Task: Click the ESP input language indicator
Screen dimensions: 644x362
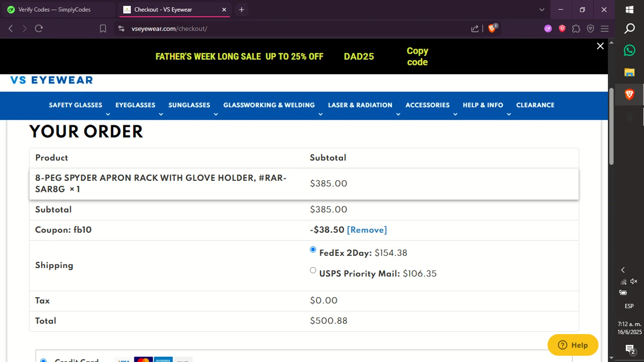Action: tap(629, 306)
